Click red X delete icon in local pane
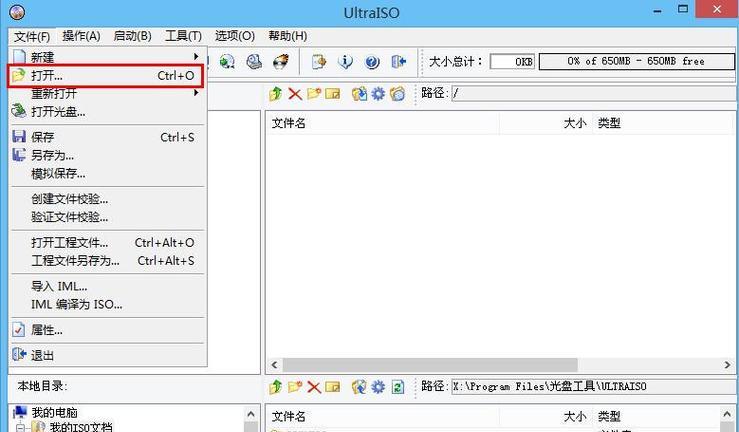Viewport: 739px width, 432px height. point(314,387)
